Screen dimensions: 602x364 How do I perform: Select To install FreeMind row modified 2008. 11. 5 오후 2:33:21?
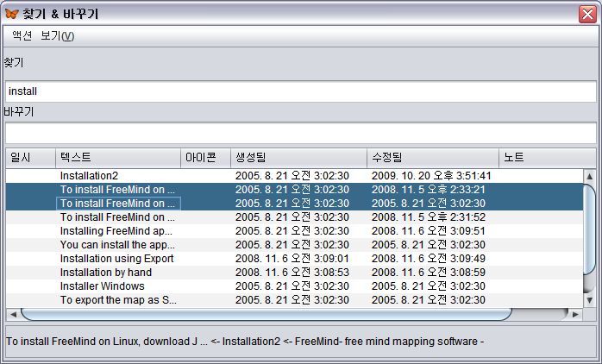point(294,190)
